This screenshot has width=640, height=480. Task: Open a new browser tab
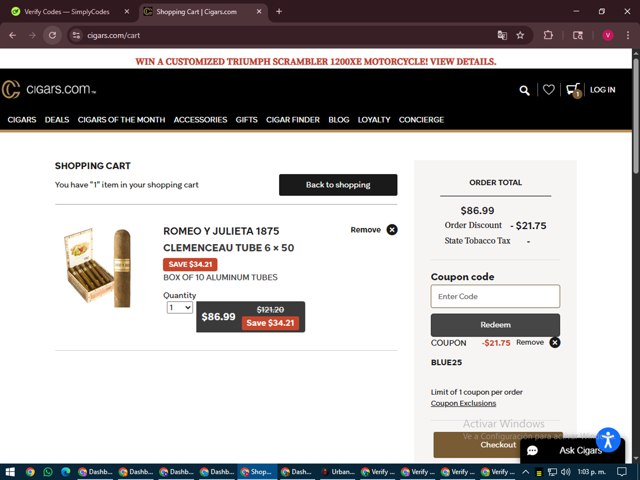point(279,11)
